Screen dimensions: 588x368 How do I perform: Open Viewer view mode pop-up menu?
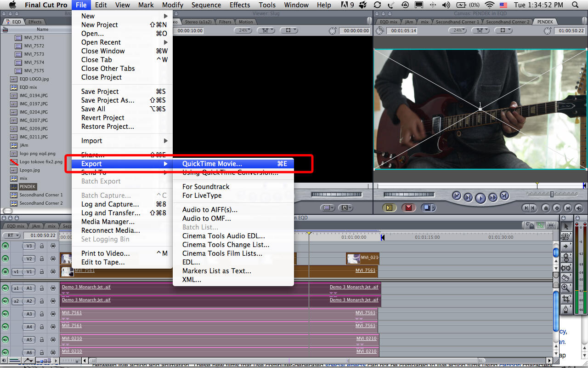click(288, 30)
